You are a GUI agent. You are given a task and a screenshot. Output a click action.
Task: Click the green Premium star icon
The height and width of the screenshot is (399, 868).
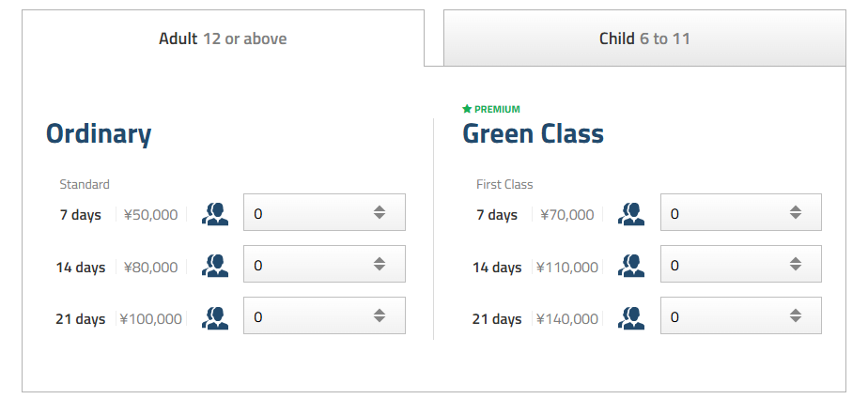(467, 109)
